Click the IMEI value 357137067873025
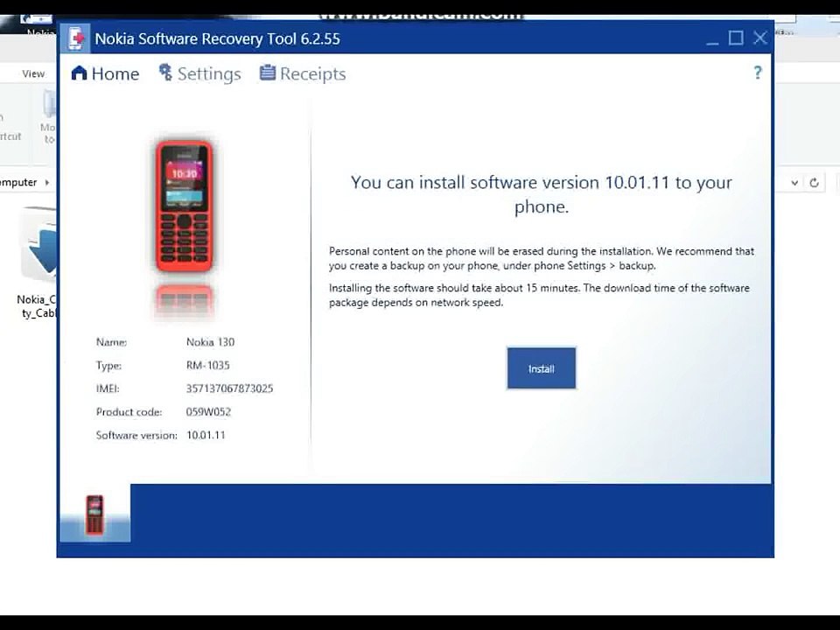Viewport: 840px width, 630px height. pyautogui.click(x=229, y=388)
